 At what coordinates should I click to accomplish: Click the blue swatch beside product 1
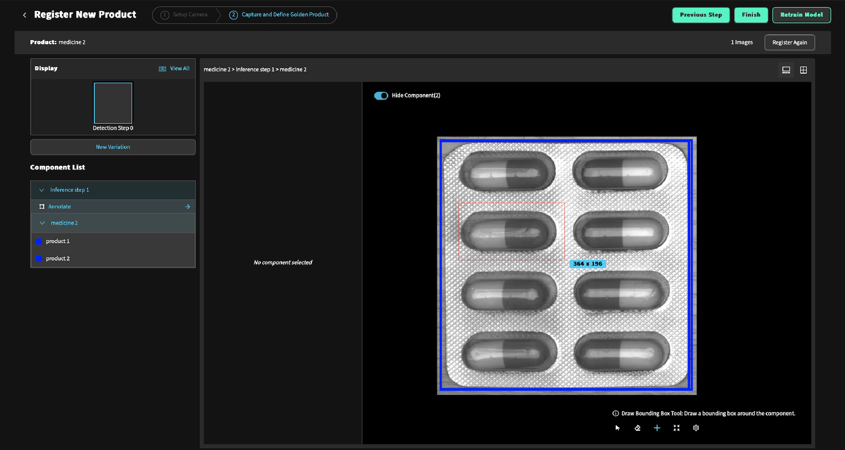point(39,241)
